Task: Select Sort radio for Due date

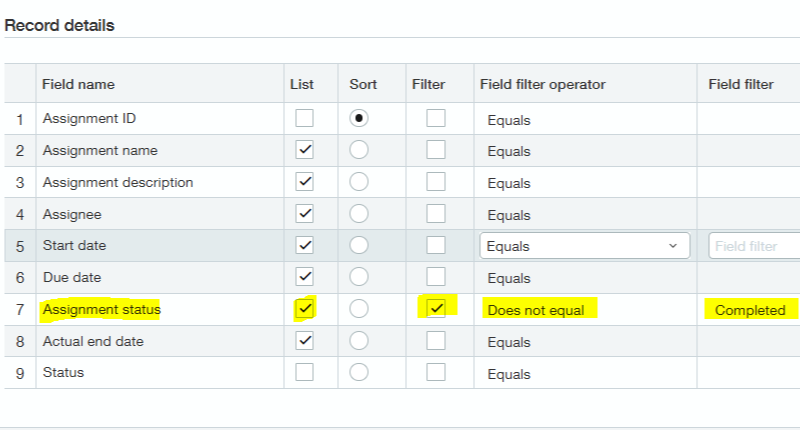Action: [359, 278]
